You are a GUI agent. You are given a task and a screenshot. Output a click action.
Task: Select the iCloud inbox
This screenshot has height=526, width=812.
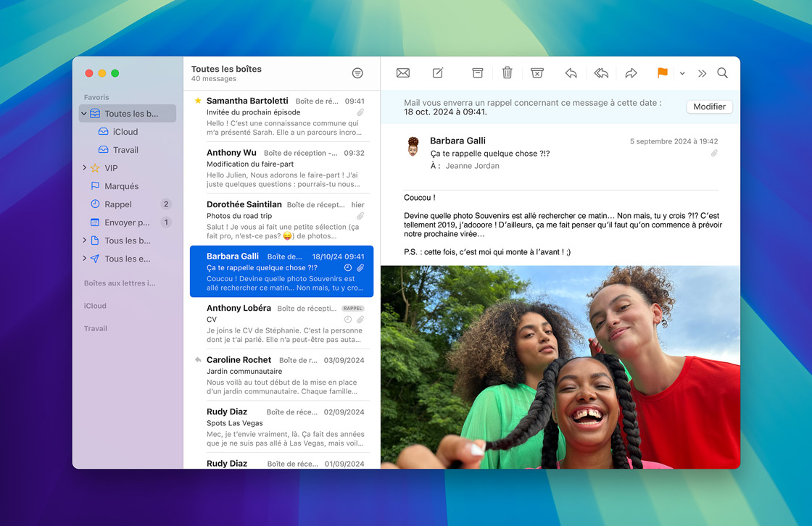(125, 132)
